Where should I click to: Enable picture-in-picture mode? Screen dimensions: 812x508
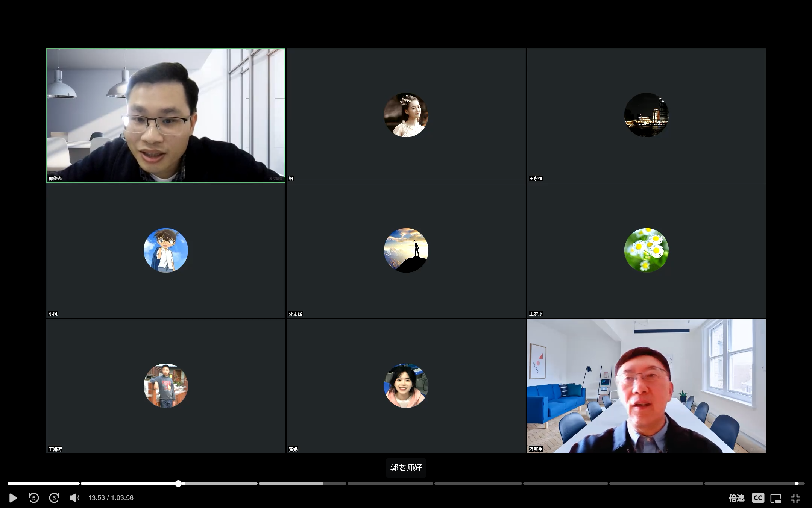pyautogui.click(x=776, y=498)
